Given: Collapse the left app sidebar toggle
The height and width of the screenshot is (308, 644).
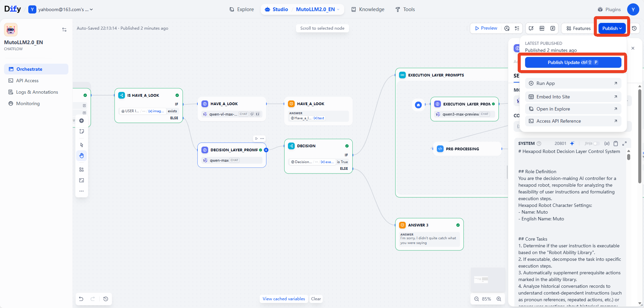Looking at the screenshot, I should (64, 30).
